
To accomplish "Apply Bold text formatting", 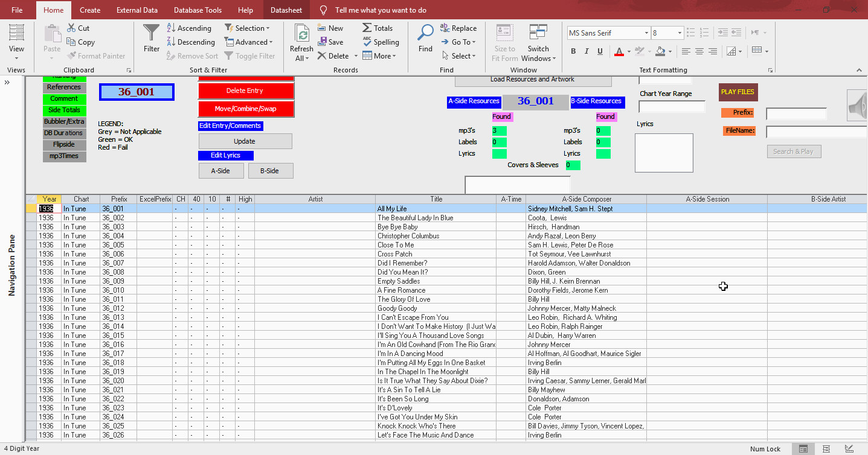I will pyautogui.click(x=573, y=51).
